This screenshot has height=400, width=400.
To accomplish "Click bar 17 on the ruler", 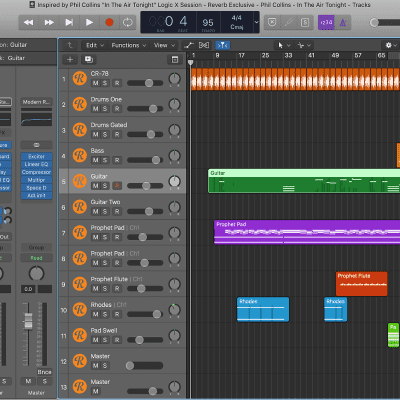I will tap(242, 55).
